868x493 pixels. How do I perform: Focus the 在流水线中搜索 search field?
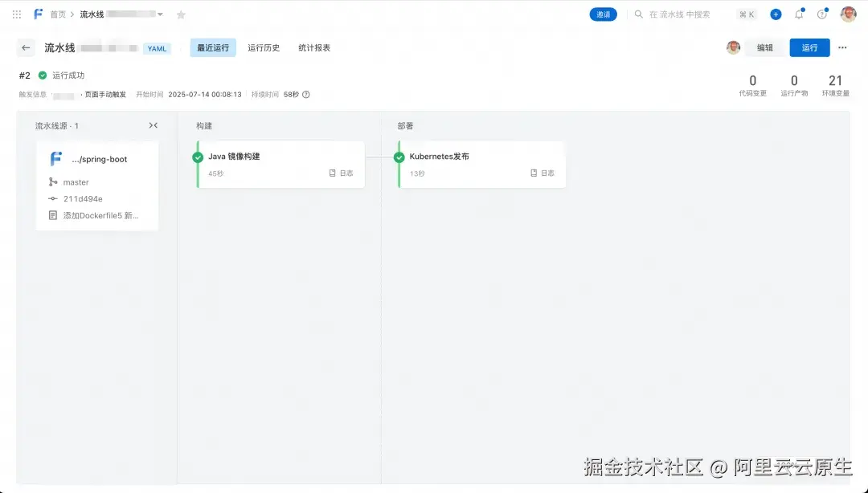pyautogui.click(x=679, y=14)
